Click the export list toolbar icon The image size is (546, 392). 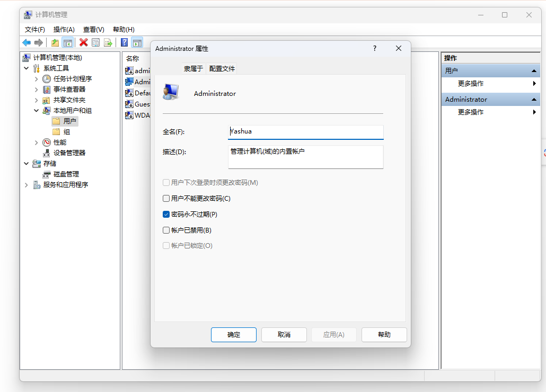tap(108, 43)
